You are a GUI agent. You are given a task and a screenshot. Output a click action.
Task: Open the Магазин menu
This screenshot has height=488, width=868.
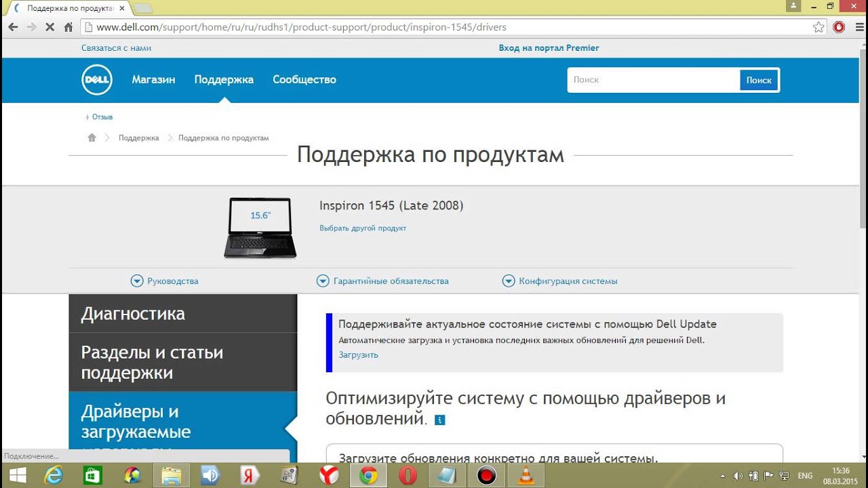[153, 79]
